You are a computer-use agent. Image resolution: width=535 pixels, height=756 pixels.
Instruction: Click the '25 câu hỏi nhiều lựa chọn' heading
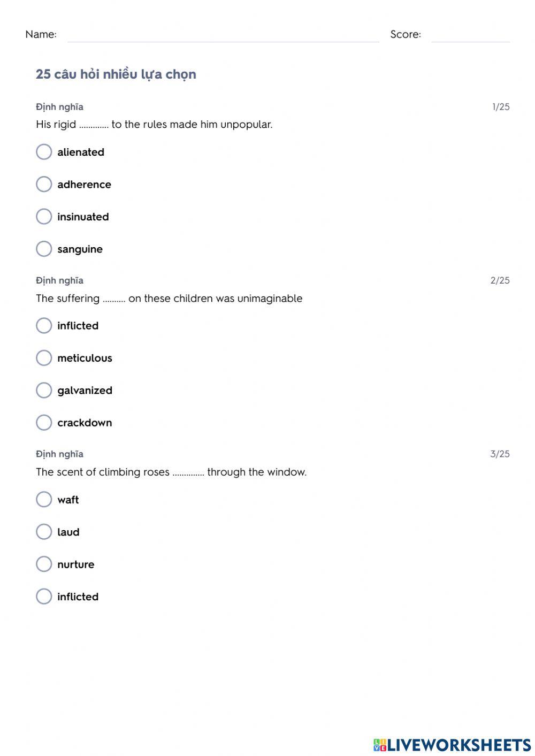click(x=116, y=74)
